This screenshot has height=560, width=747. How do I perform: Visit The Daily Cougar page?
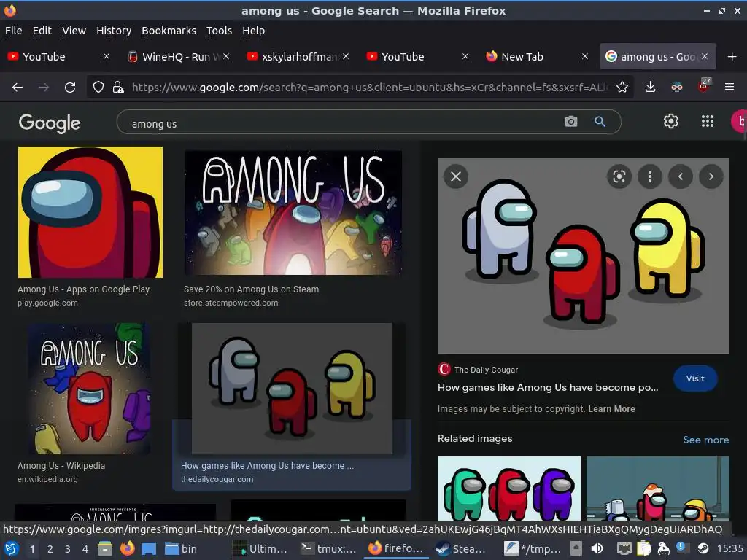pyautogui.click(x=695, y=378)
